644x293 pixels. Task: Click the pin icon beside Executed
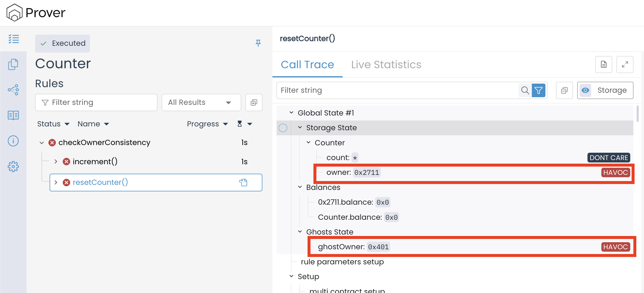(x=258, y=43)
